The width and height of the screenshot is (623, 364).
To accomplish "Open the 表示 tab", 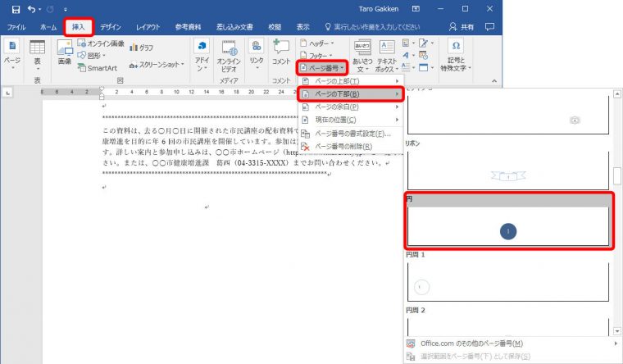I will tap(302, 27).
